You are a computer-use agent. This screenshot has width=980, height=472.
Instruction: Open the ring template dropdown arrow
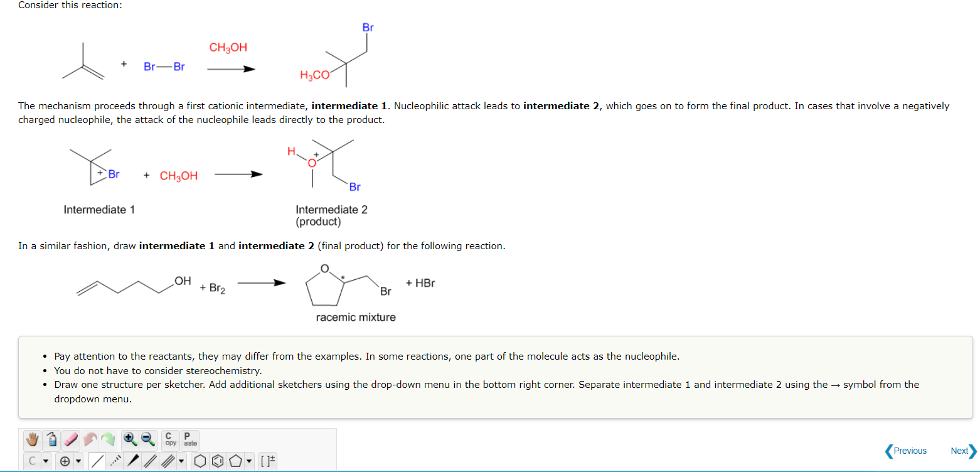[249, 459]
